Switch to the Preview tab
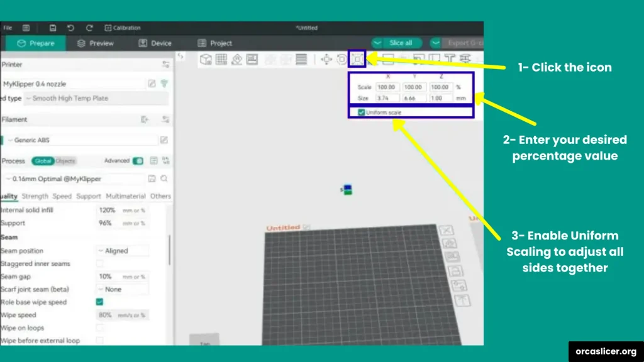The image size is (644, 362). tap(96, 43)
